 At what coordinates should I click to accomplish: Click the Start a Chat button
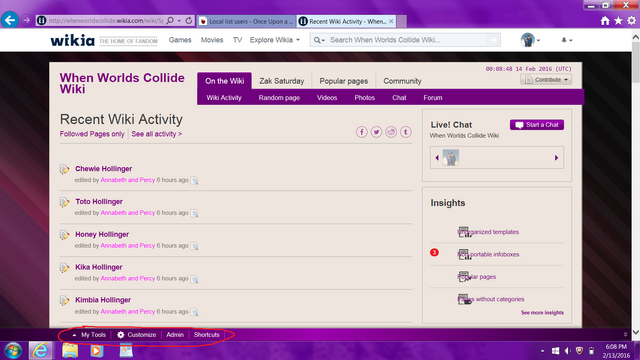pos(537,125)
